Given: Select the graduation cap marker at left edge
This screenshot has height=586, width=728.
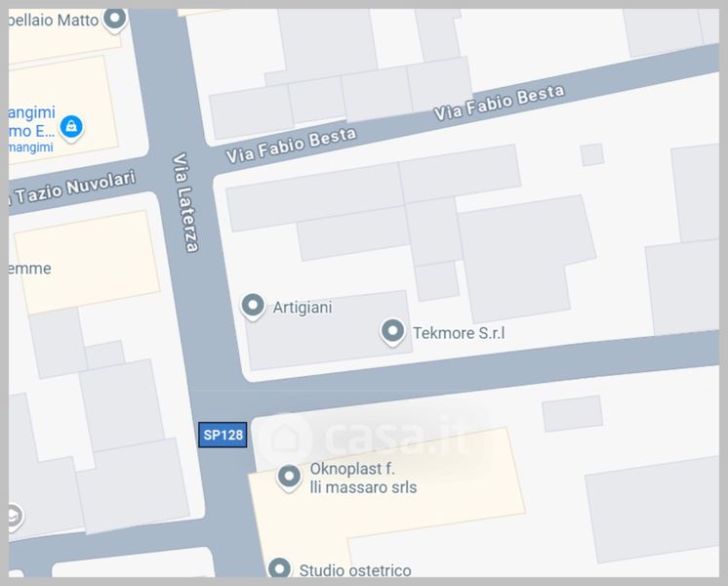Looking at the screenshot, I should 14,517.
